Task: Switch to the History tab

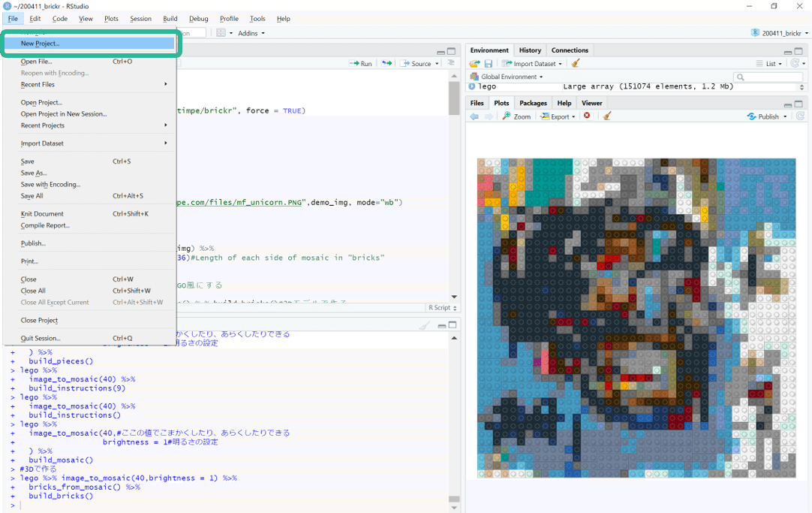Action: tap(530, 50)
